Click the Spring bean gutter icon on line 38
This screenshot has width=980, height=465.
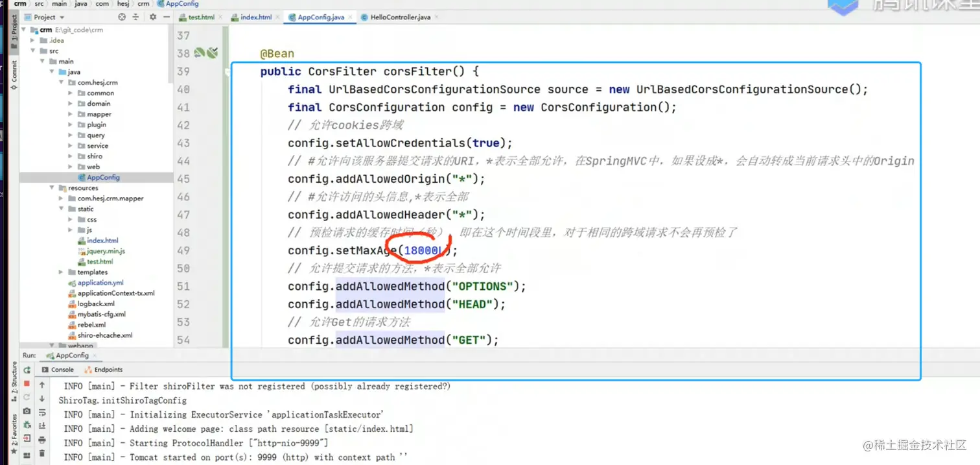[x=200, y=53]
